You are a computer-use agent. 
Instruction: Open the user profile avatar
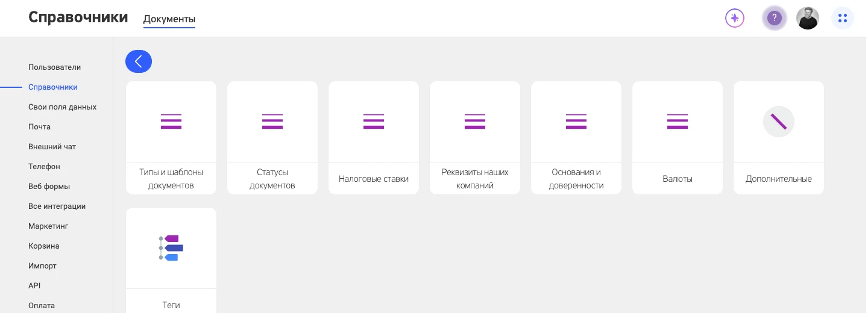click(808, 18)
